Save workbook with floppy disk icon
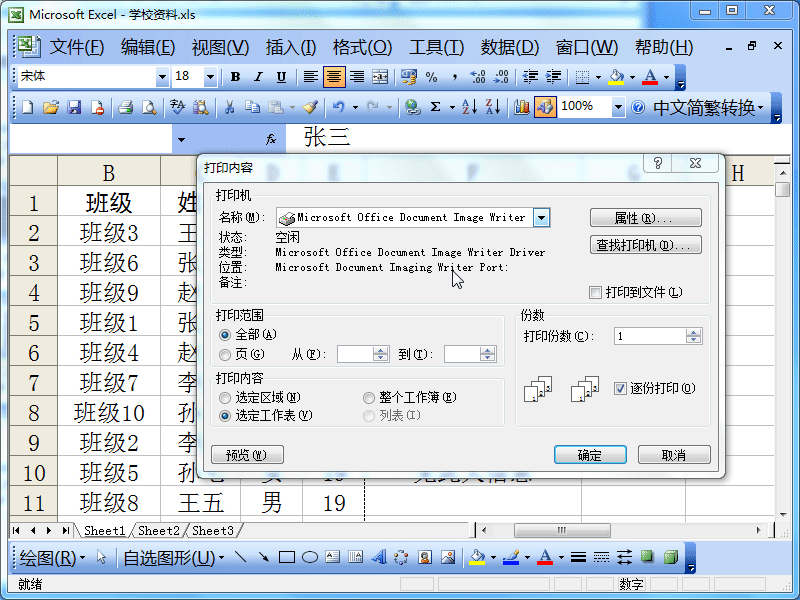This screenshot has width=800, height=600. coord(74,107)
